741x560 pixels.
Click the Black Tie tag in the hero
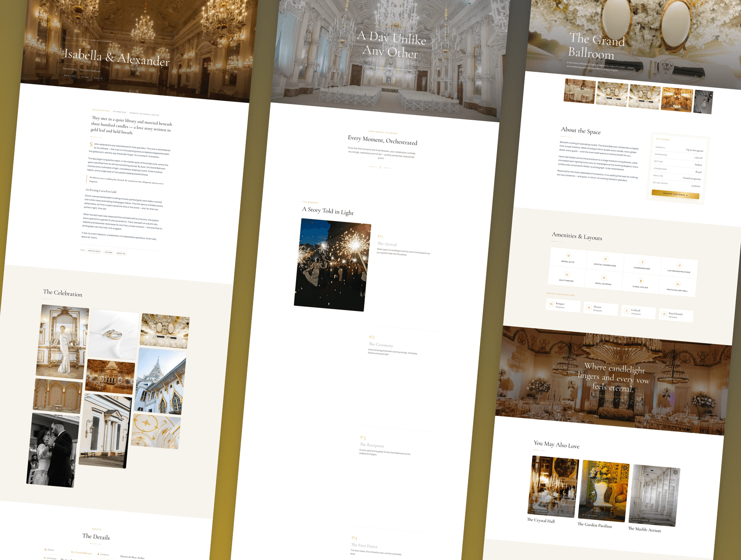98,78
